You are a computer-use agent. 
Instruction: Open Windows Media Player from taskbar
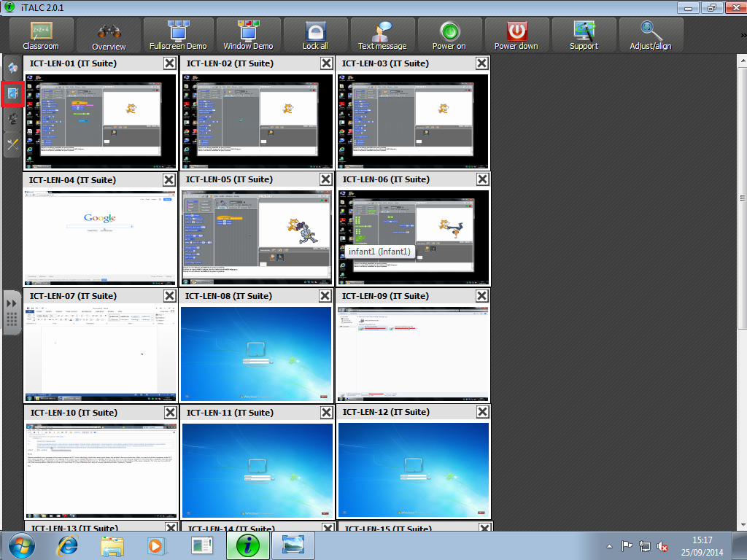(x=156, y=545)
